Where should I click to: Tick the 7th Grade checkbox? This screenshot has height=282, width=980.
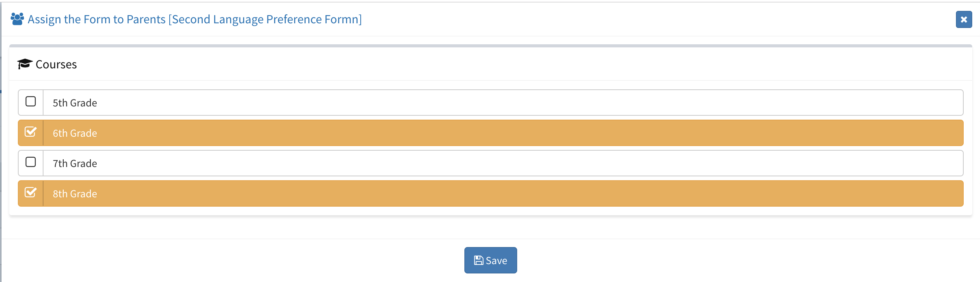(x=31, y=162)
